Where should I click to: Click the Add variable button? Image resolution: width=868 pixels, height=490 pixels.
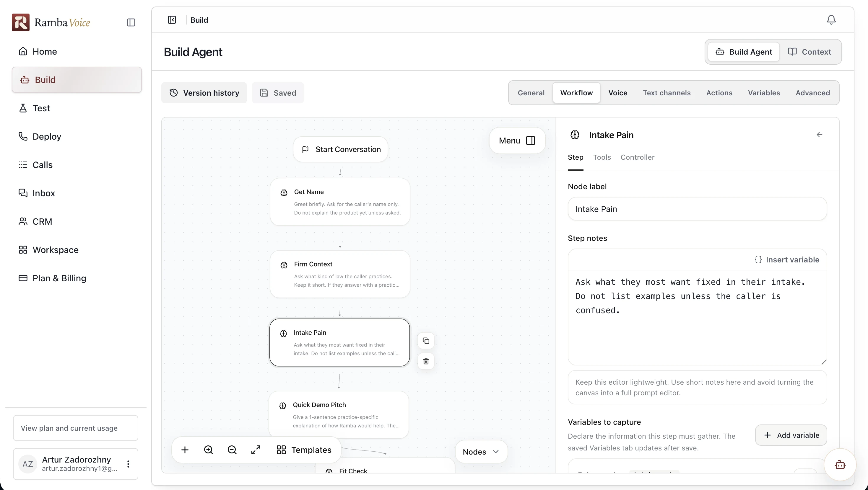(x=791, y=435)
